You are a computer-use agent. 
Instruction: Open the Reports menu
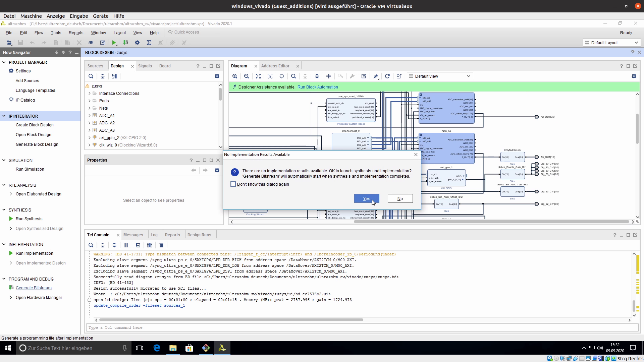(x=76, y=33)
